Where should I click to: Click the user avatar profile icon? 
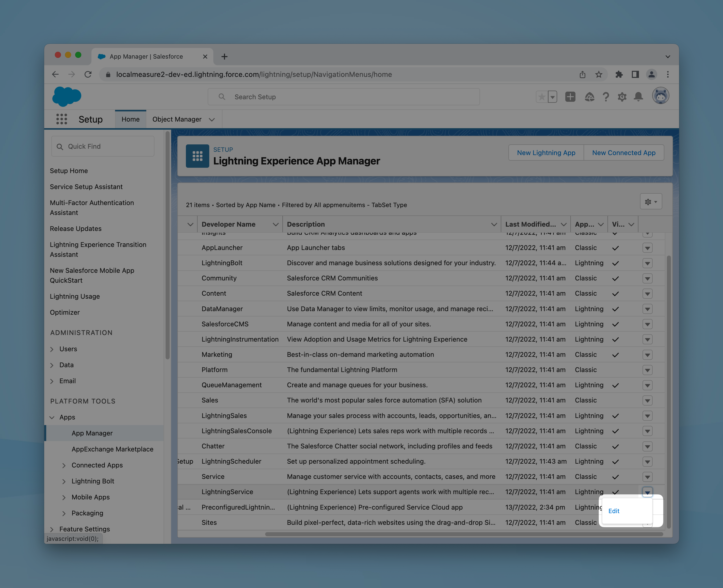pyautogui.click(x=660, y=96)
